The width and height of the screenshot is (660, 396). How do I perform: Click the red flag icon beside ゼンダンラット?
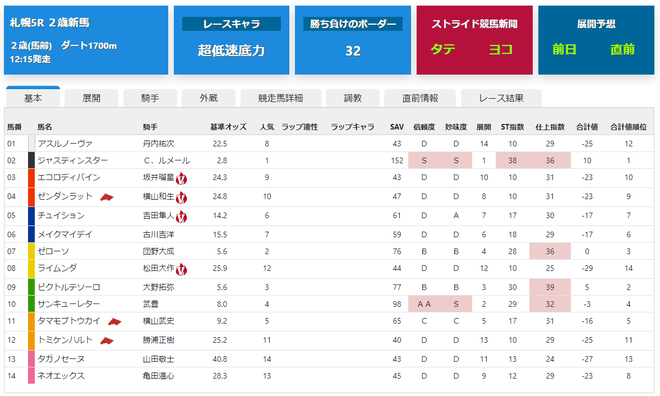point(107,197)
